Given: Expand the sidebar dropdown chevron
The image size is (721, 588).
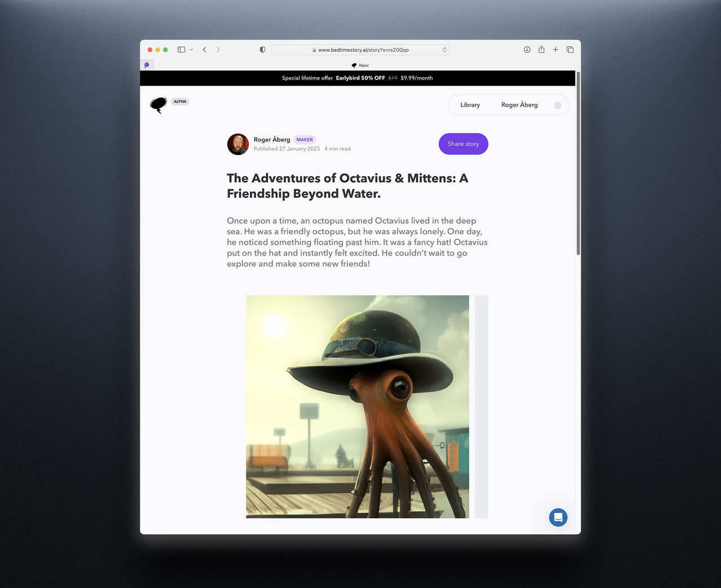Looking at the screenshot, I should [x=192, y=50].
